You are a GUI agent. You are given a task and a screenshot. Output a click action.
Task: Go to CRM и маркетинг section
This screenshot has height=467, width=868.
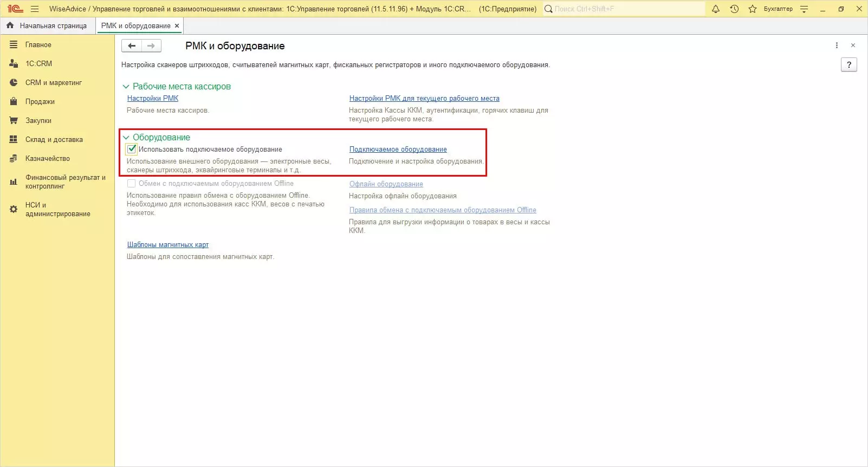54,82
